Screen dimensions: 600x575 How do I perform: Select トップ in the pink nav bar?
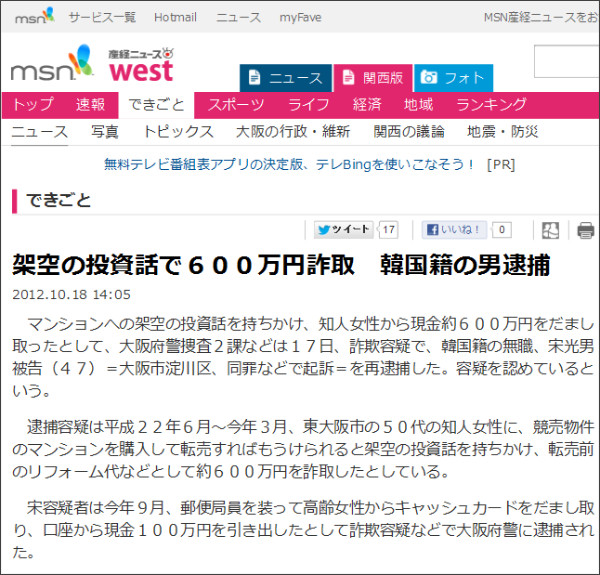tap(33, 104)
